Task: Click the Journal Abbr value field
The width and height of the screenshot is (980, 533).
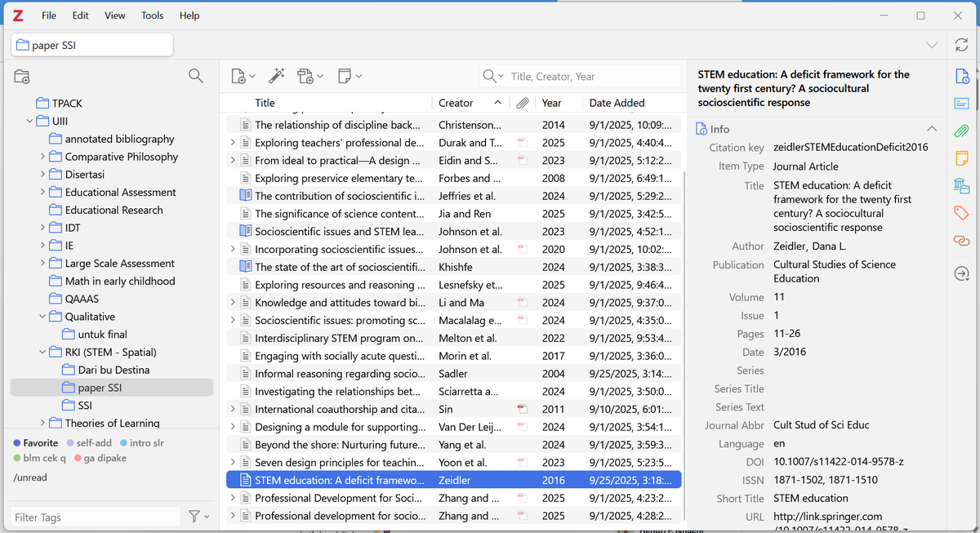Action: 821,425
